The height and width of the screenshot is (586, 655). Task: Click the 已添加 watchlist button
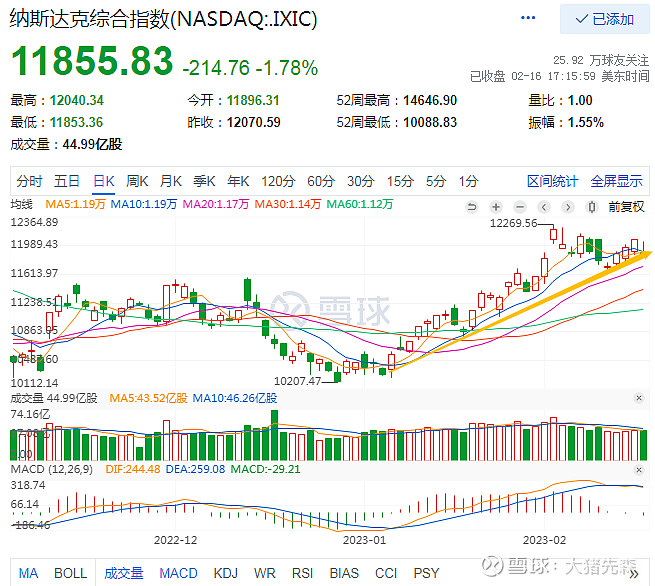604,19
